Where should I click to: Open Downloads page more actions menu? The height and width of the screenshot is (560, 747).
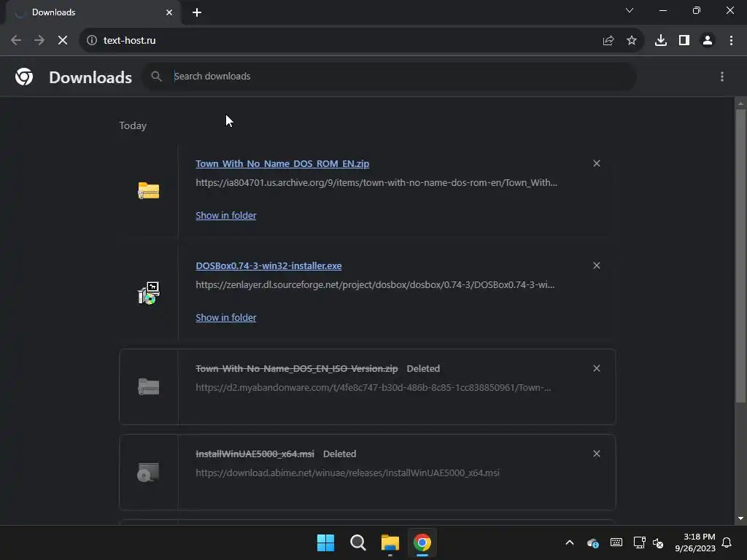coord(722,77)
